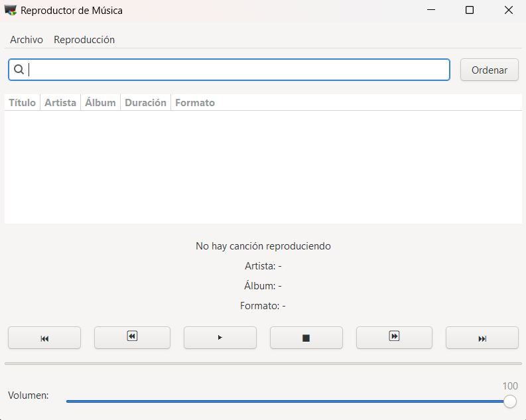Image resolution: width=526 pixels, height=420 pixels.
Task: Stop playback with the square button
Action: pos(306,338)
